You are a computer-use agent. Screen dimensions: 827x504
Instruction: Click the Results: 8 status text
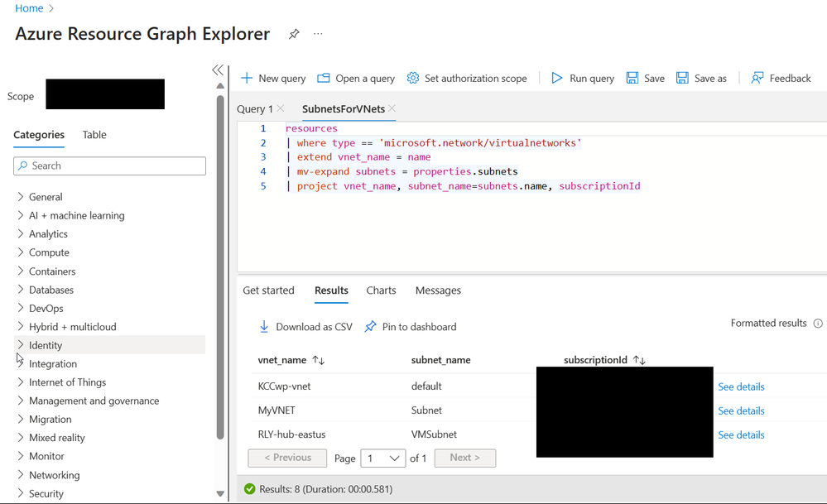[x=325, y=489]
